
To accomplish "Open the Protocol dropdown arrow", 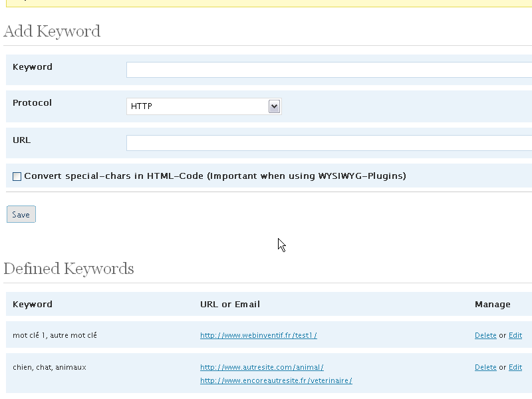I will [274, 106].
